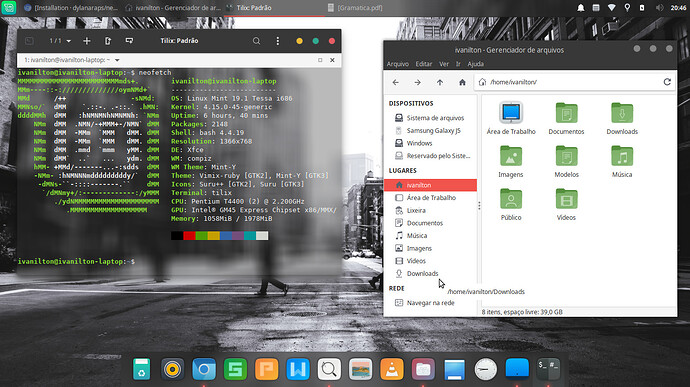Maximize the terminal pane in Tilix

click(x=320, y=60)
